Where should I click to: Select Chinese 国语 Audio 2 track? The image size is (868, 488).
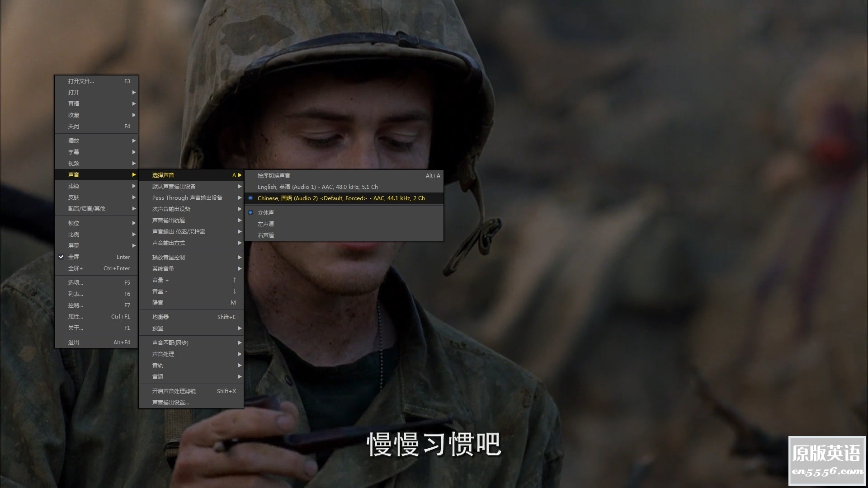pos(344,198)
